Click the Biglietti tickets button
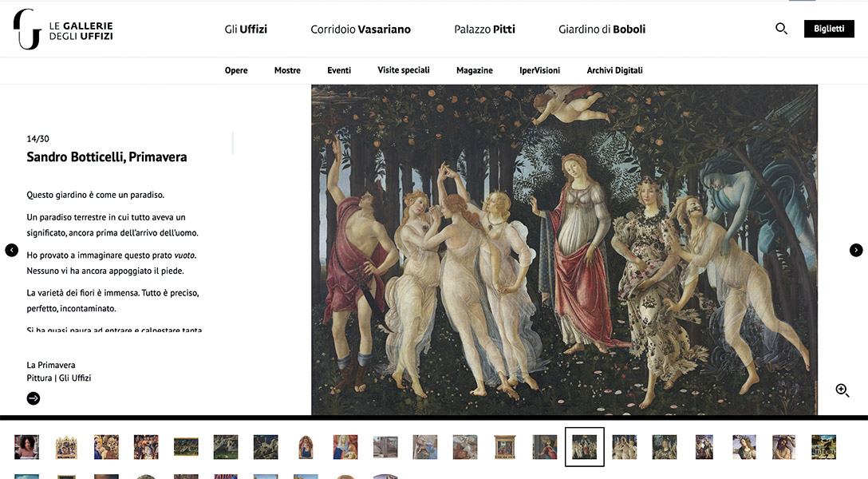 pos(828,29)
